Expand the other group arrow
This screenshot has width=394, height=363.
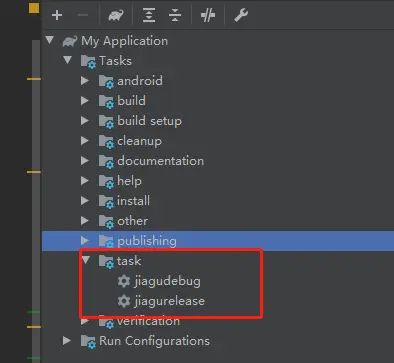(x=85, y=221)
